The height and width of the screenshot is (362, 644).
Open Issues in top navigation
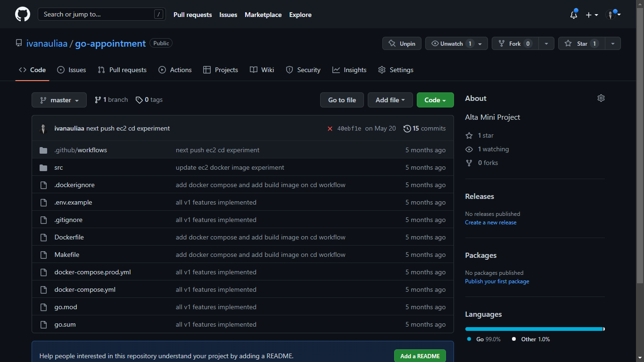(x=228, y=15)
